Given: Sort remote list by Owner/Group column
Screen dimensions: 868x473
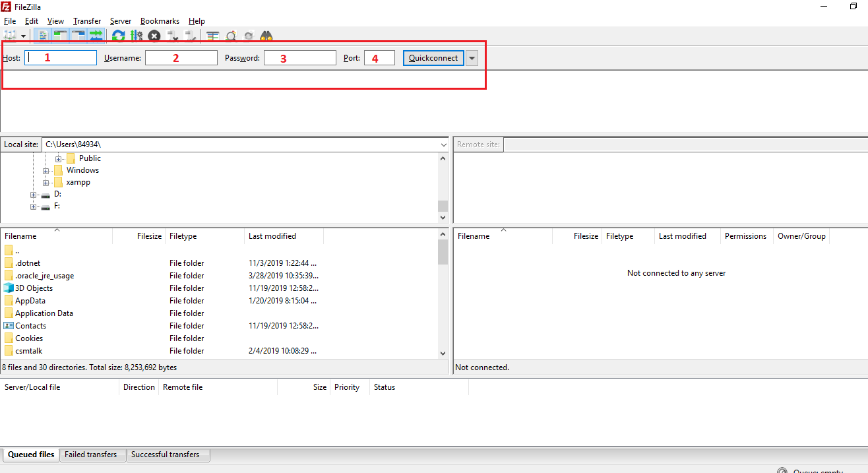Looking at the screenshot, I should 801,236.
